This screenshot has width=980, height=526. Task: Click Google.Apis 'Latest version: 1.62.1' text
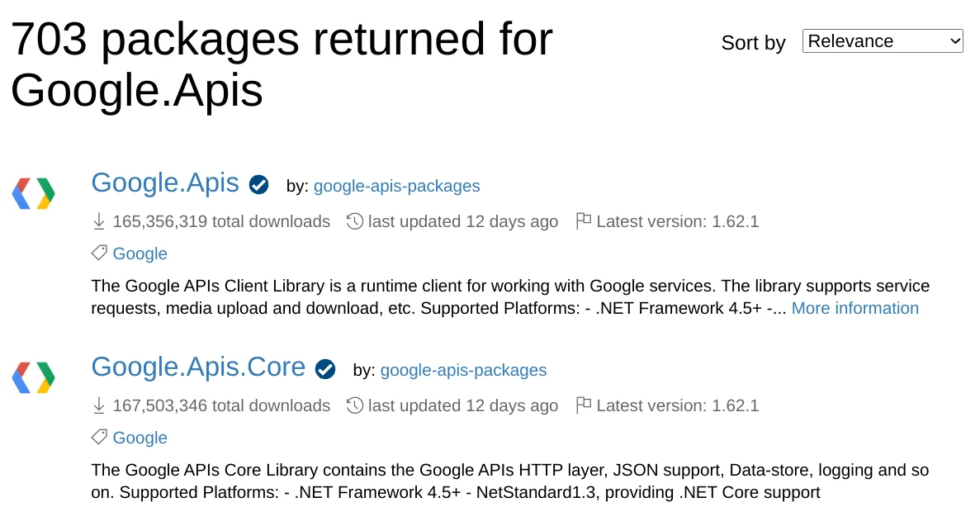[x=678, y=221]
